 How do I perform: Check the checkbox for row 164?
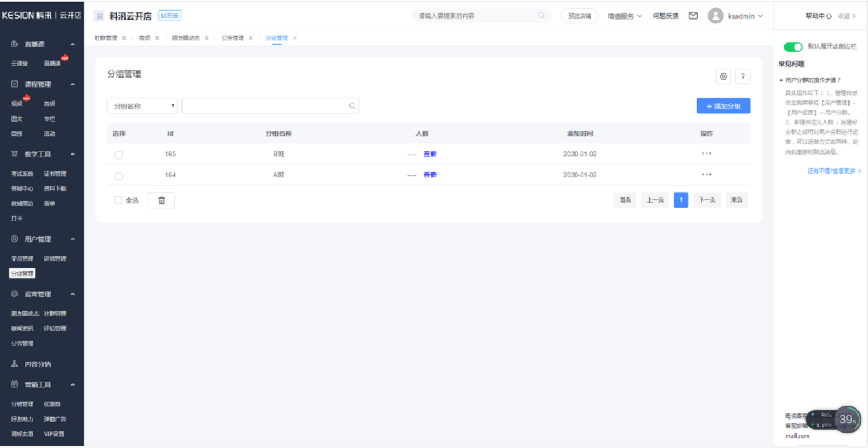[x=119, y=176]
